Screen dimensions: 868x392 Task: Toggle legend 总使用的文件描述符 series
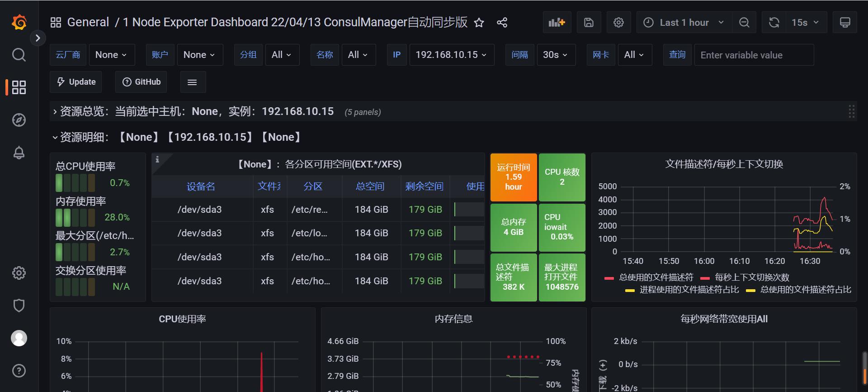656,277
